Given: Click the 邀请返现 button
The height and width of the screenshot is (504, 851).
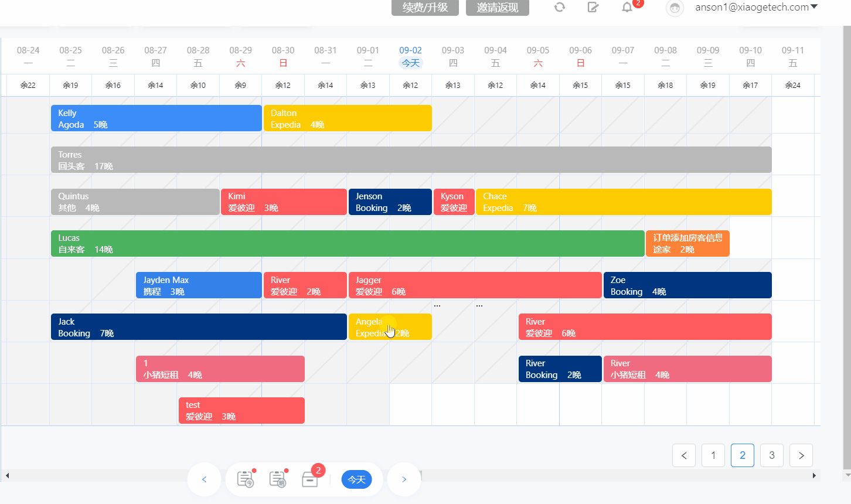Looking at the screenshot, I should 498,8.
